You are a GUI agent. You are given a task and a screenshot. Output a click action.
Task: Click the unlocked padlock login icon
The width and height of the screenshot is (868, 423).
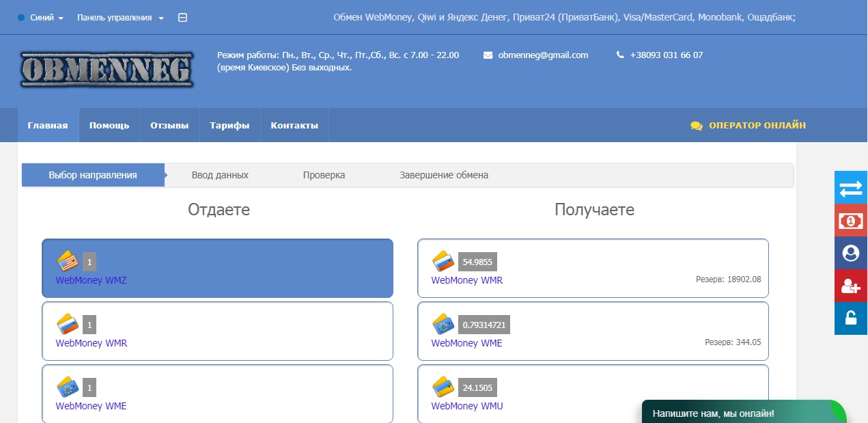click(x=851, y=318)
